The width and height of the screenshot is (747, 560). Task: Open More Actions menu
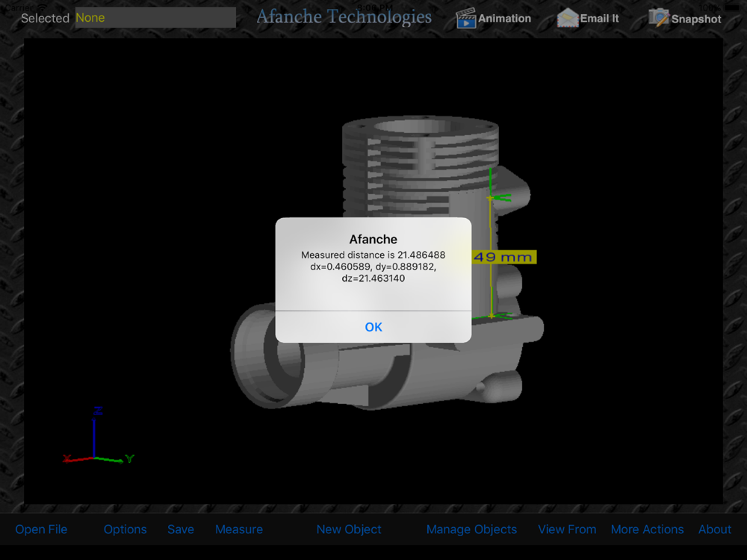647,529
